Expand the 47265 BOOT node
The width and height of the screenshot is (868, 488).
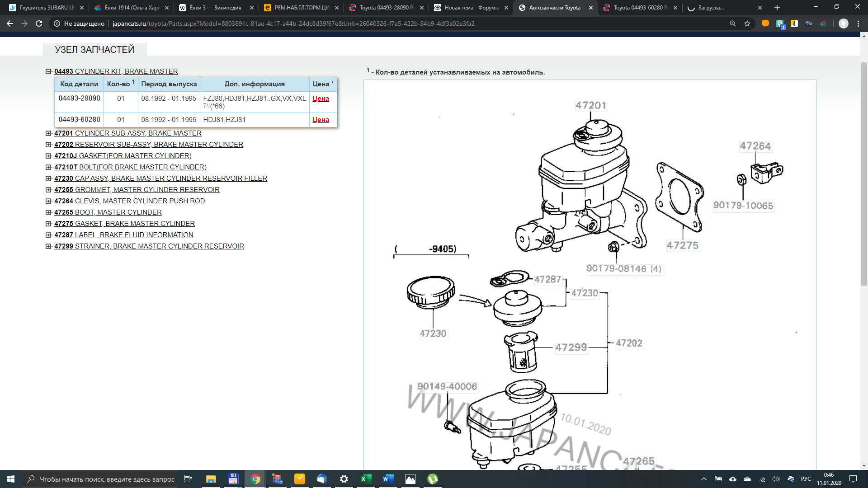click(x=48, y=212)
